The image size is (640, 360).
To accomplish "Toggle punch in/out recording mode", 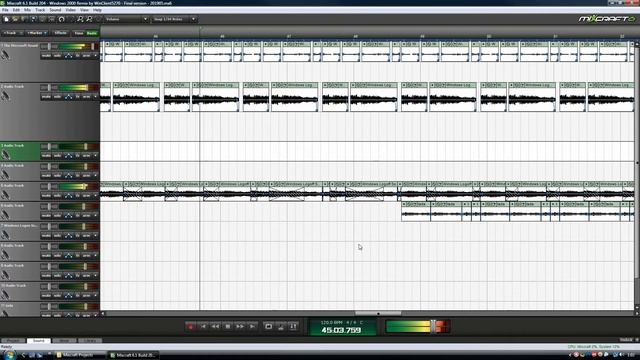I will pos(293,327).
